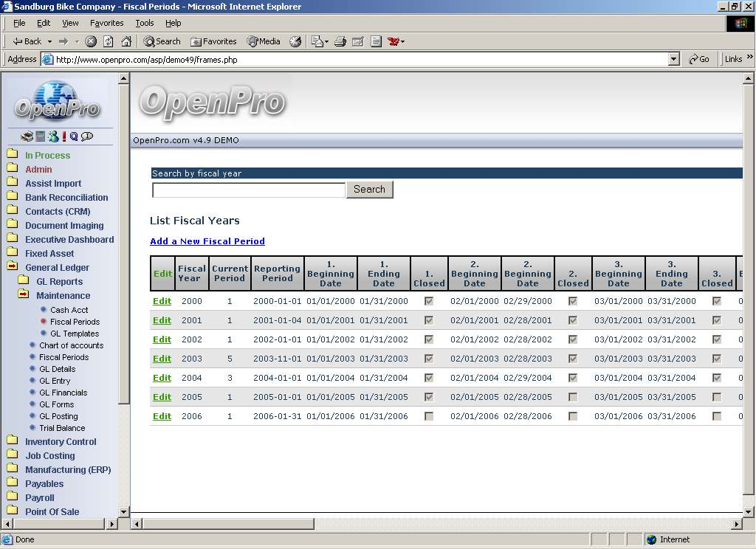Open the History toolbar icon
756x549 pixels.
(x=295, y=41)
